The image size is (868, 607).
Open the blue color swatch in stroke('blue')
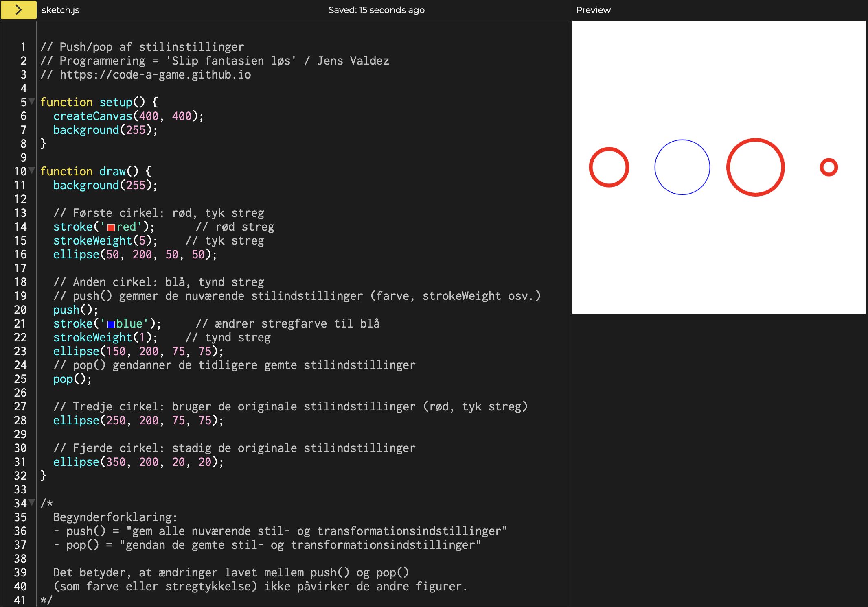(x=111, y=324)
